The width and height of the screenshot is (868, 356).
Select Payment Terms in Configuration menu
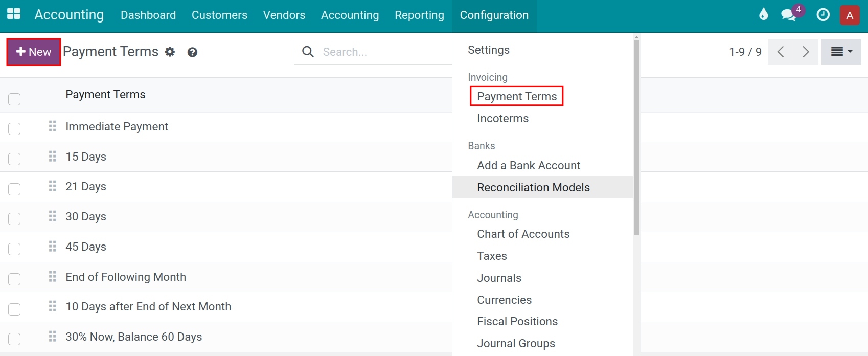[x=517, y=96]
